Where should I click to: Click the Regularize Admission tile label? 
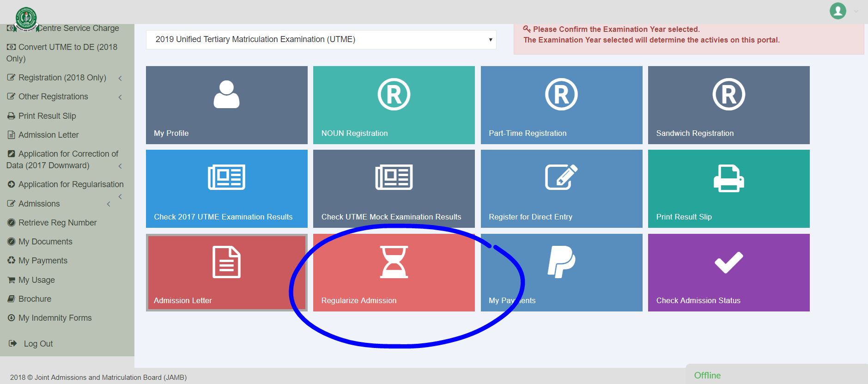pyautogui.click(x=359, y=300)
